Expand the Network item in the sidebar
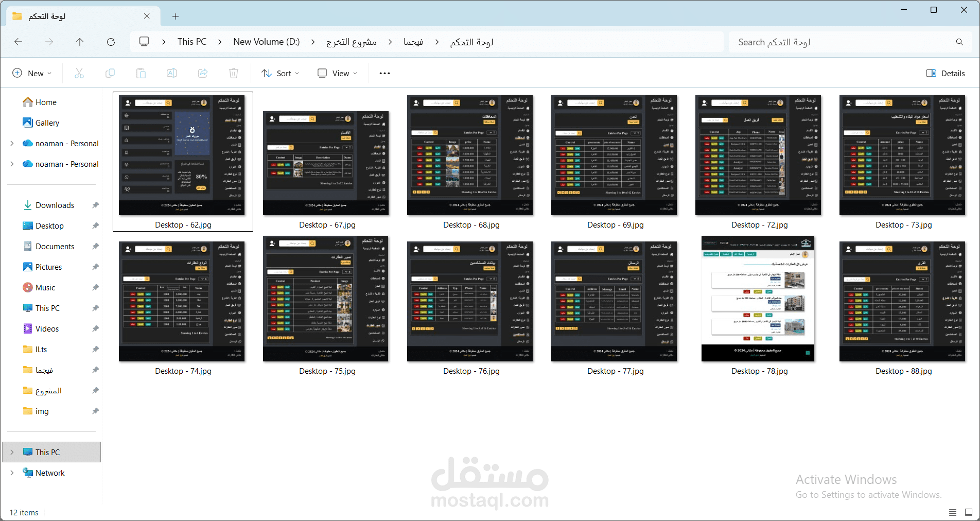 click(x=11, y=473)
